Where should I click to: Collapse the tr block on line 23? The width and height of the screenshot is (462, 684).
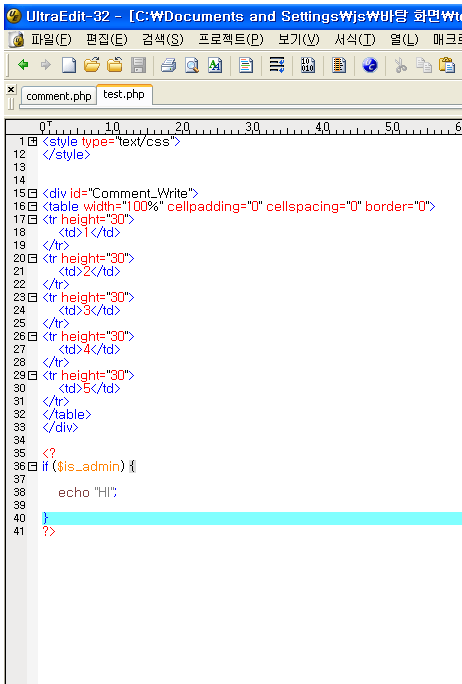click(32, 298)
